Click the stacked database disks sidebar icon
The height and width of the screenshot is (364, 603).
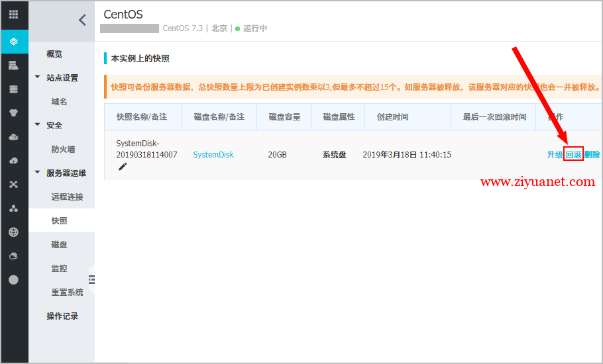tap(13, 89)
